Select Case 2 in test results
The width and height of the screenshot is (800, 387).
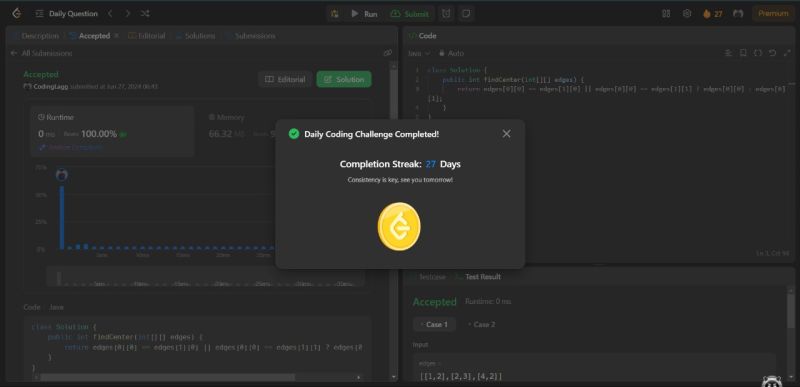482,324
